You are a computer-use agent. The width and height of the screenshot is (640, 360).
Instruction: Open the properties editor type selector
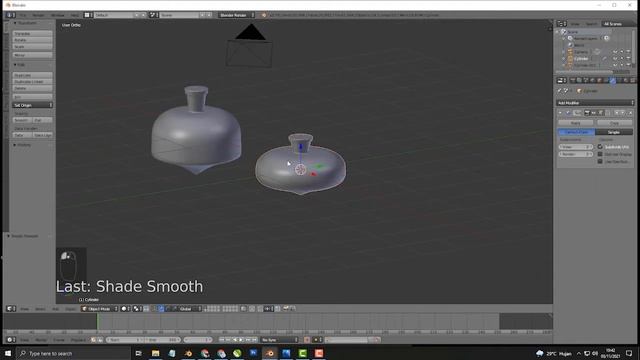click(x=562, y=80)
